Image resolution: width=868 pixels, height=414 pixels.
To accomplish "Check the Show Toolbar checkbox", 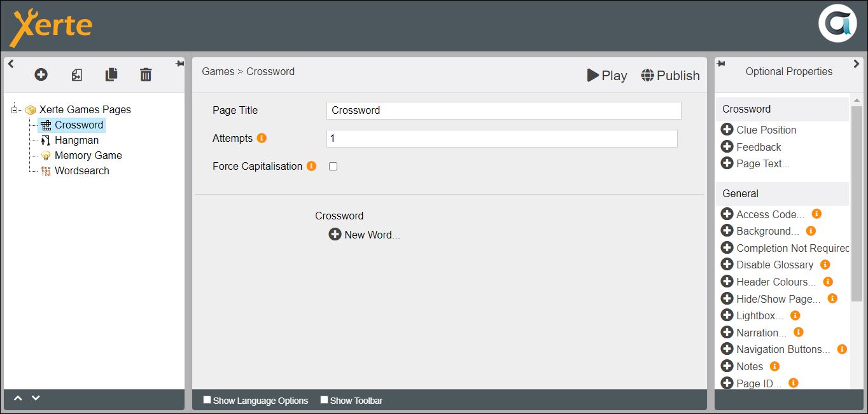I will click(325, 400).
